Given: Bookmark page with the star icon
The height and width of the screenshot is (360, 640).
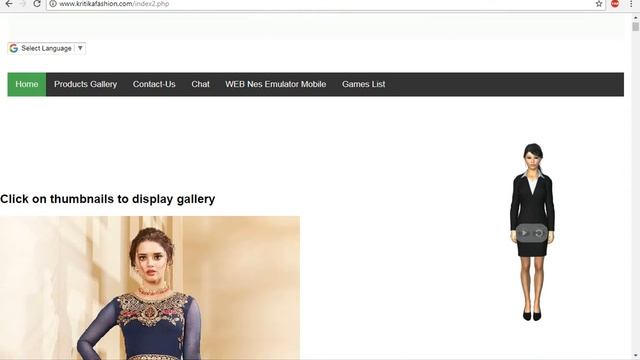Looking at the screenshot, I should coord(599,4).
